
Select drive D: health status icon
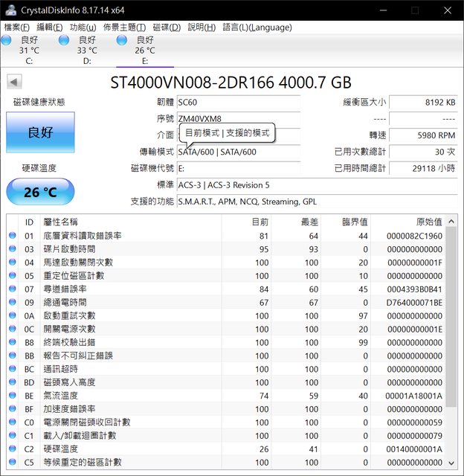tap(64, 40)
